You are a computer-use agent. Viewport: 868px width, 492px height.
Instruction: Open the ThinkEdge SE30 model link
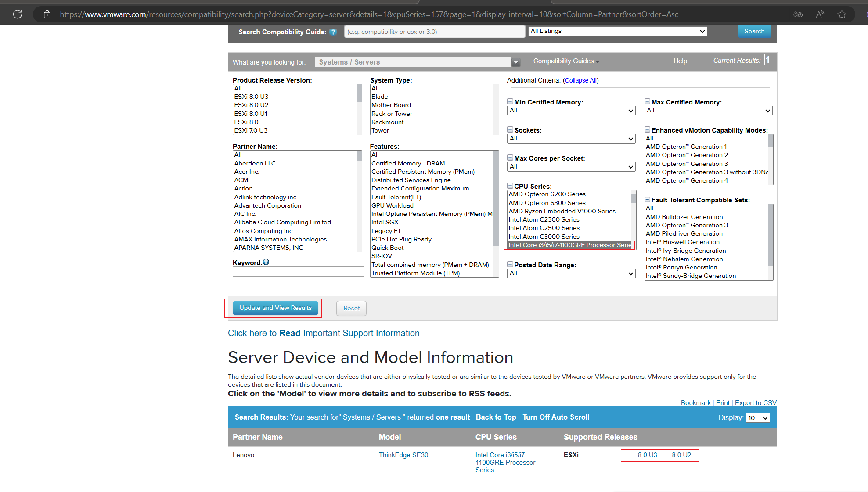tap(403, 455)
